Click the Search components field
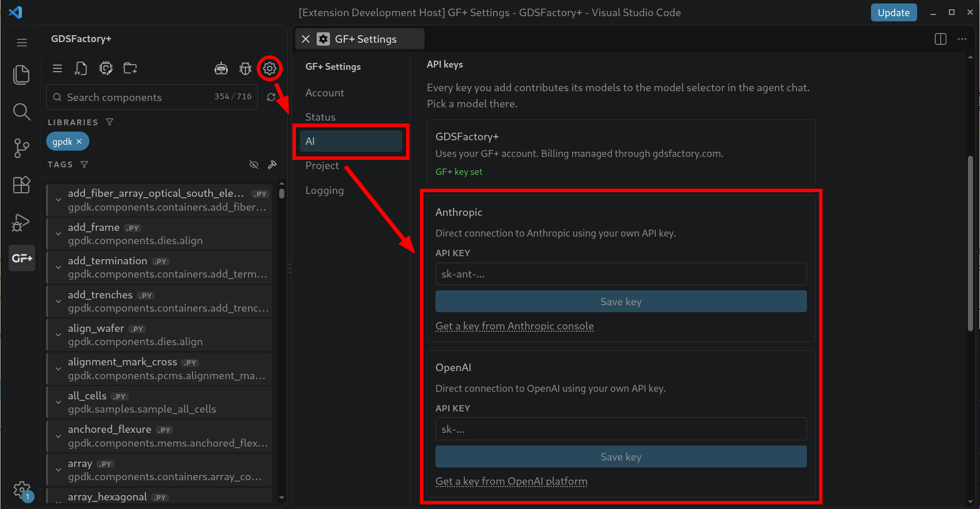The image size is (980, 509). click(152, 97)
